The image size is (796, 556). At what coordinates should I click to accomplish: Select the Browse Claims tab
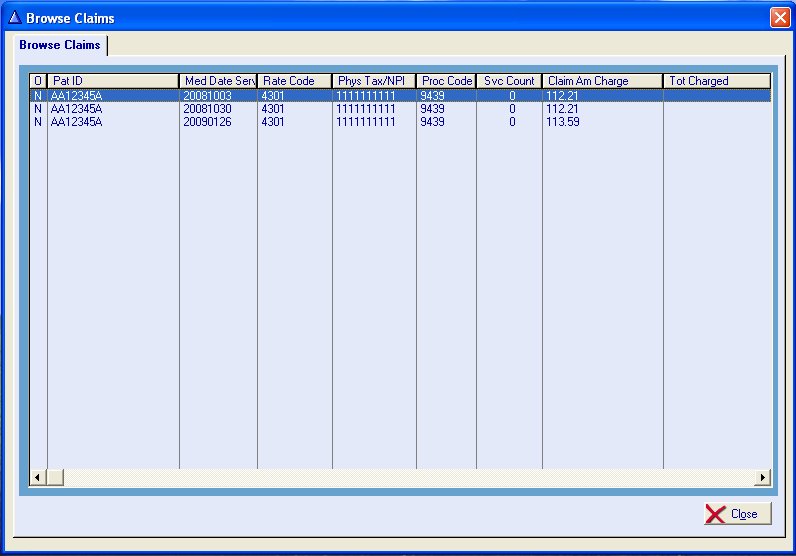pos(60,45)
